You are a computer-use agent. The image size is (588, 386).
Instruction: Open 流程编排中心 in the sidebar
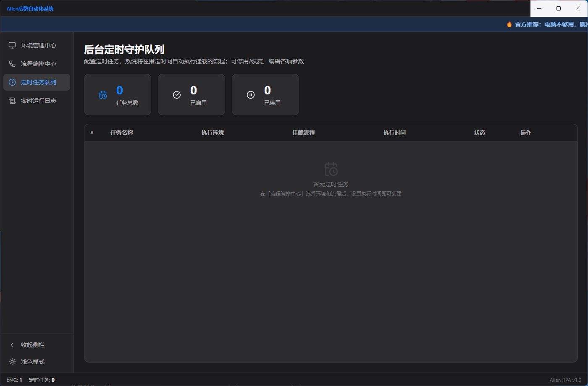pos(37,64)
